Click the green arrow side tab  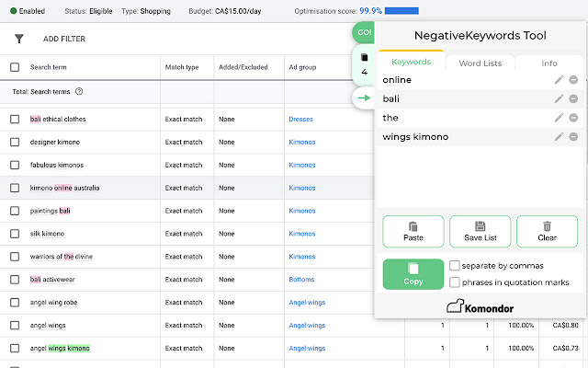coord(365,98)
